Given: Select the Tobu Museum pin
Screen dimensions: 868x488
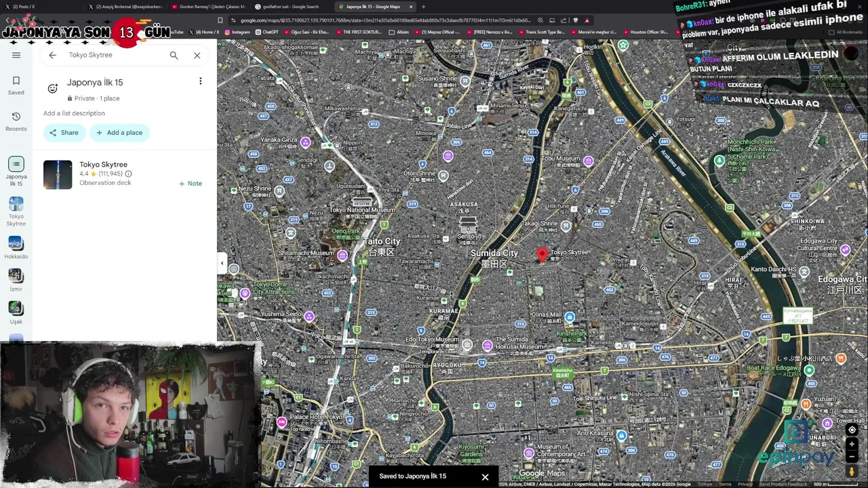Looking at the screenshot, I should (588, 161).
